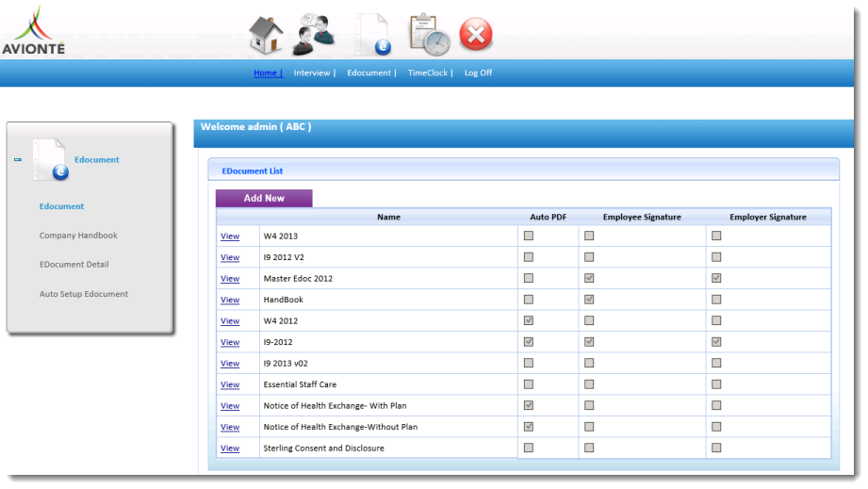Open EDocument Detail in sidebar
Screen dimensions: 868x489
point(74,265)
